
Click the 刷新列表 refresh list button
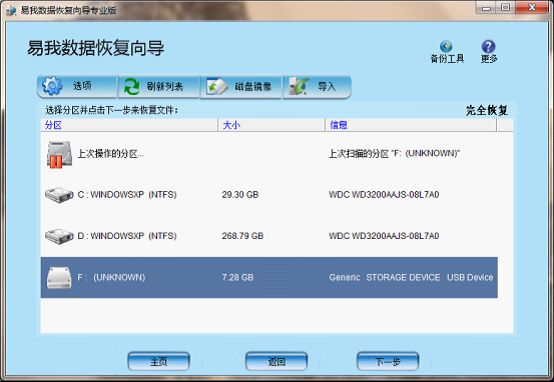coord(159,86)
